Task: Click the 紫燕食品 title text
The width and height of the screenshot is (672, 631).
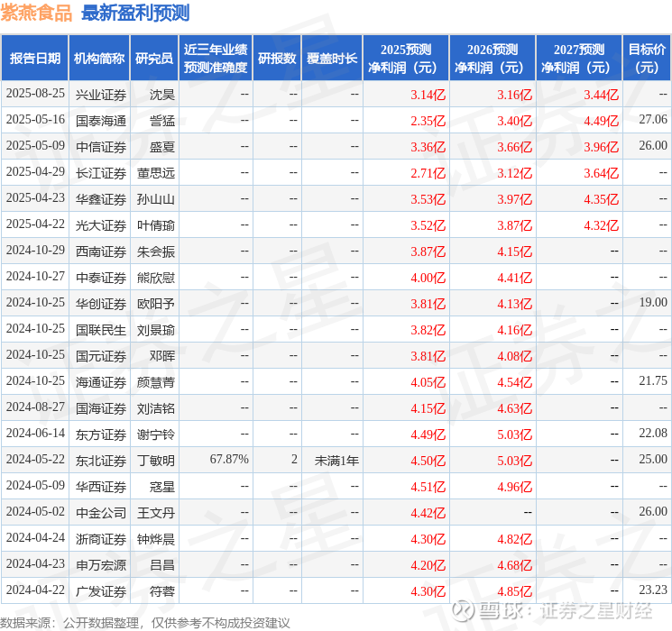Action: (36, 13)
